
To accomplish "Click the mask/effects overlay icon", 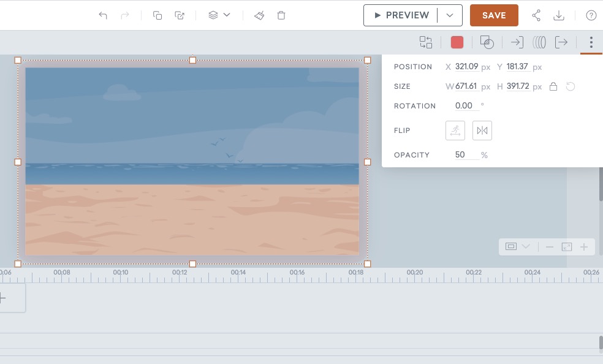I will [487, 42].
